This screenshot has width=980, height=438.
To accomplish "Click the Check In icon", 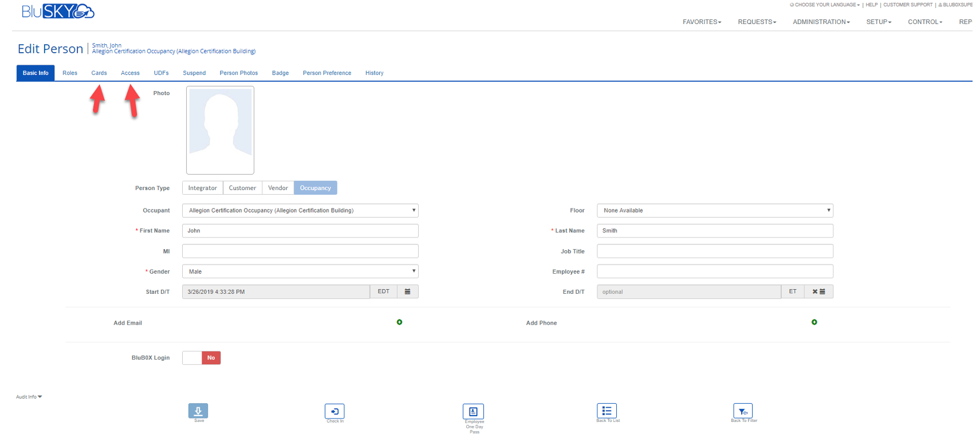I will [334, 411].
